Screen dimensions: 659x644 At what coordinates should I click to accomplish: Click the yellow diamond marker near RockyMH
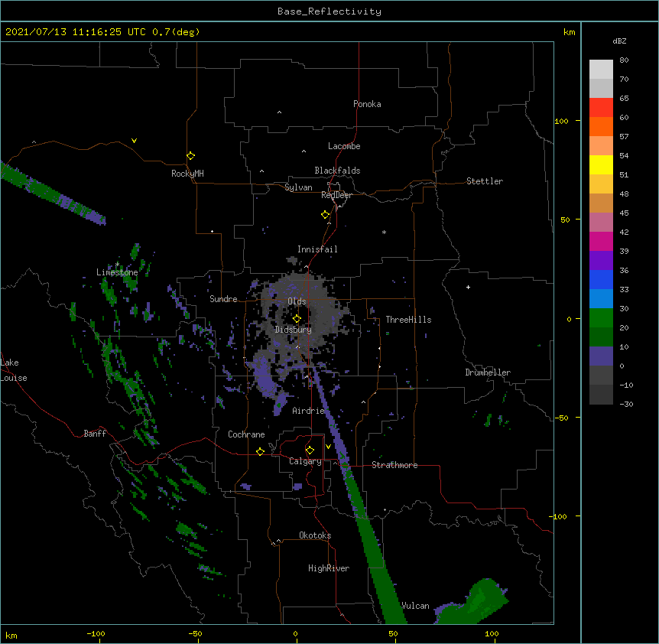[190, 156]
